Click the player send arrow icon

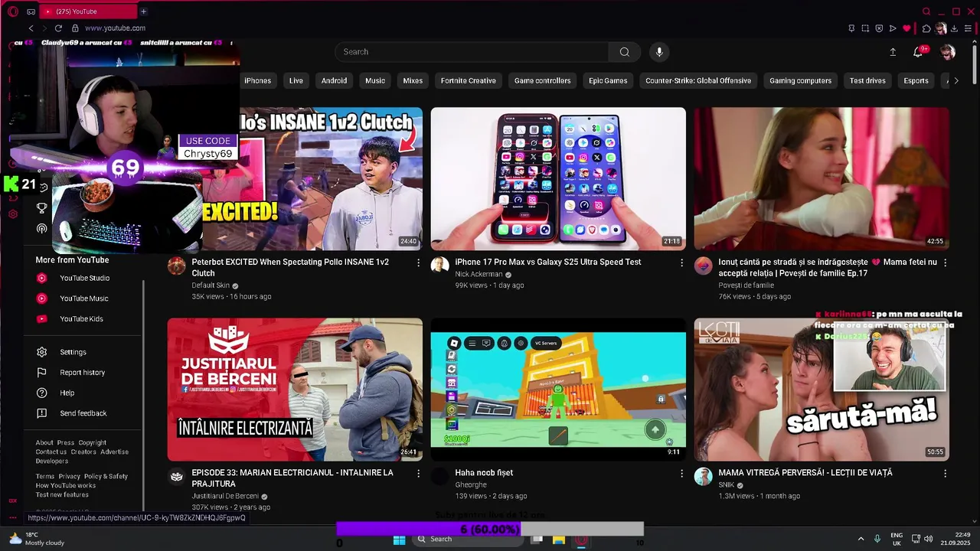[x=893, y=28]
